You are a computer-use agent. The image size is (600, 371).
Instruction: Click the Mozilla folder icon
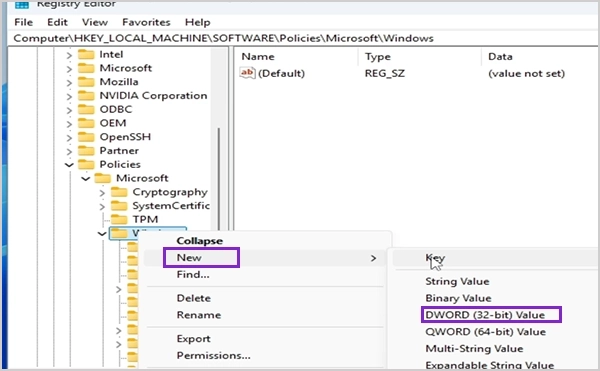86,82
